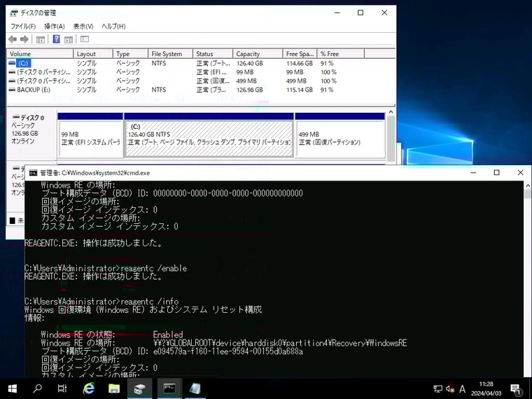The height and width of the screenshot is (399, 532).
Task: Sort by the Layout column header
Action: coord(93,54)
